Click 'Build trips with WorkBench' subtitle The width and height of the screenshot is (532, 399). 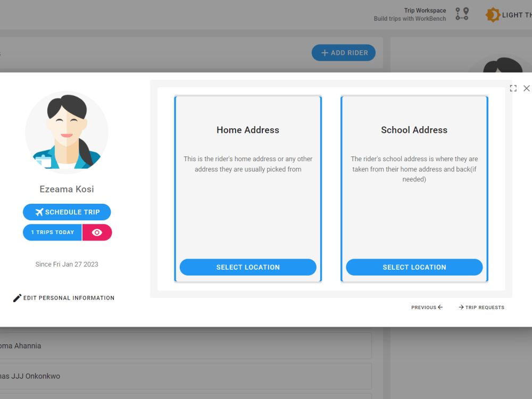point(410,19)
